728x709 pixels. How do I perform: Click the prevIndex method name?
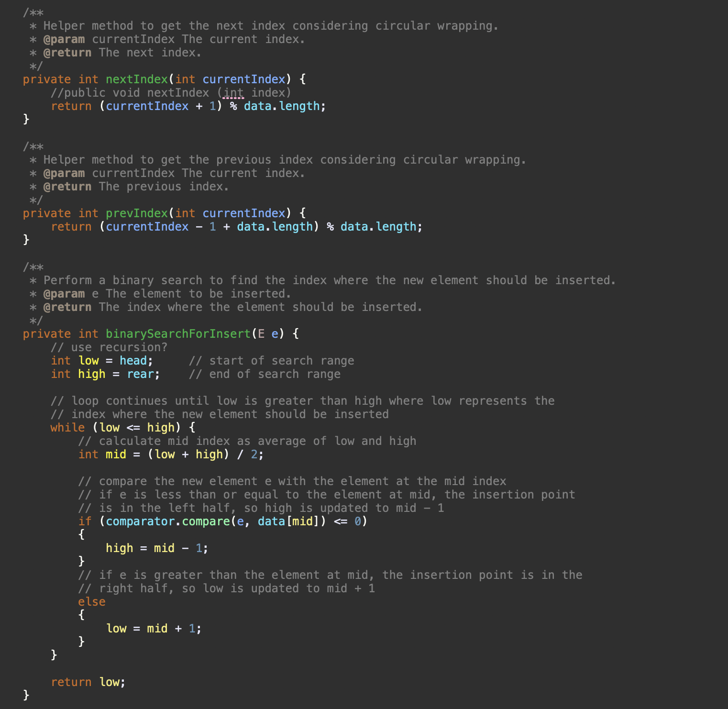136,213
